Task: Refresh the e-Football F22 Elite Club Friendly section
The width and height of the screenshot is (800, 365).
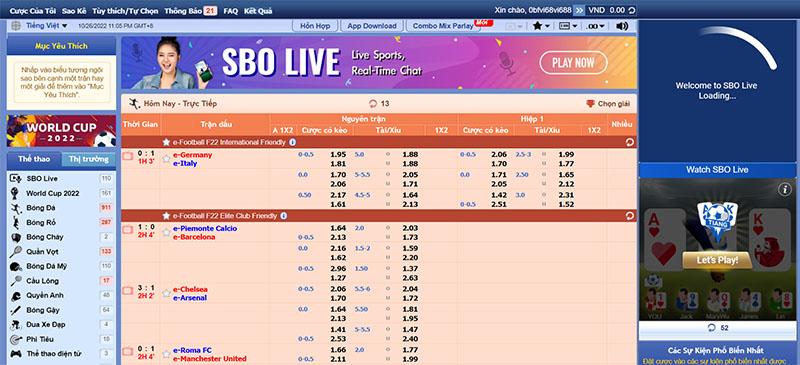Action: tap(630, 216)
